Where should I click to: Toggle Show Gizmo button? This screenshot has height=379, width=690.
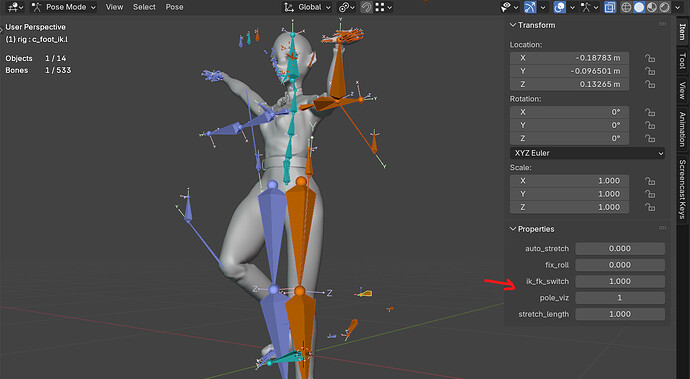pyautogui.click(x=530, y=7)
